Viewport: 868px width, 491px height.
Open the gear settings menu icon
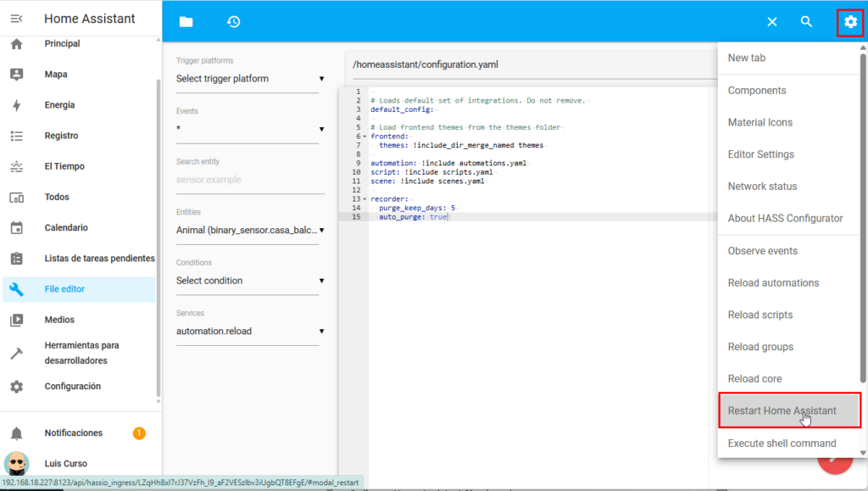[x=850, y=22]
